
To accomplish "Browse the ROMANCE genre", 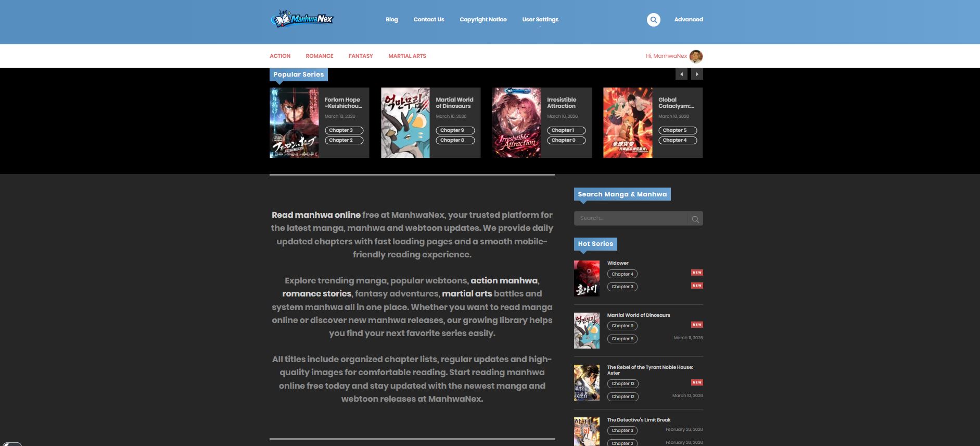I will (x=320, y=56).
